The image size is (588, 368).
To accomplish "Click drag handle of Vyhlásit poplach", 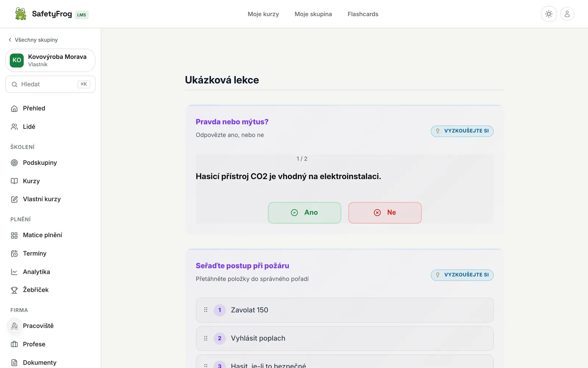I will coord(206,338).
